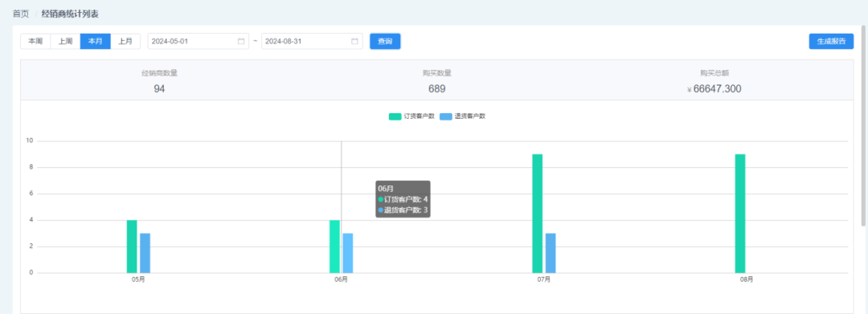Click y-axis label 10
This screenshot has height=314, width=868.
tap(30, 141)
